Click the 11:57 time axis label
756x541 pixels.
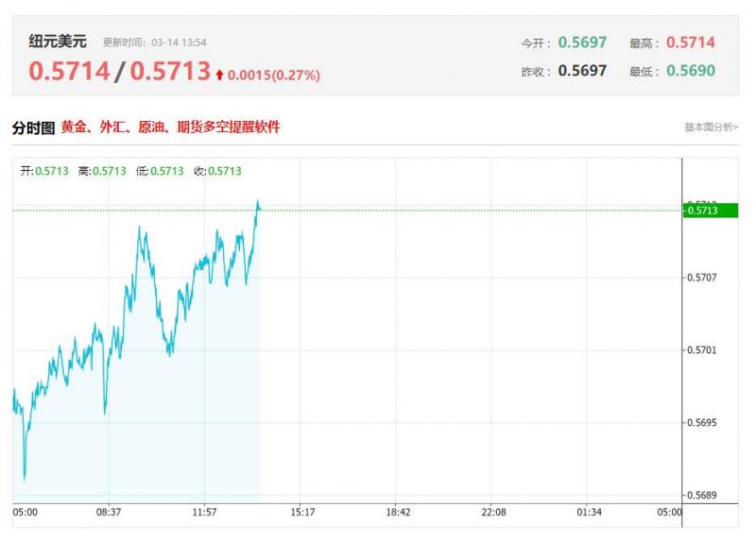pyautogui.click(x=204, y=512)
